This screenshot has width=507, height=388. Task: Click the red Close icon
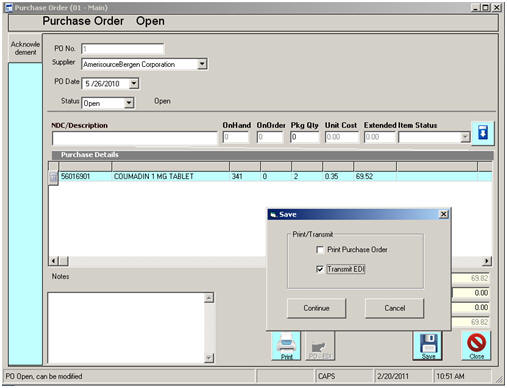(x=476, y=346)
